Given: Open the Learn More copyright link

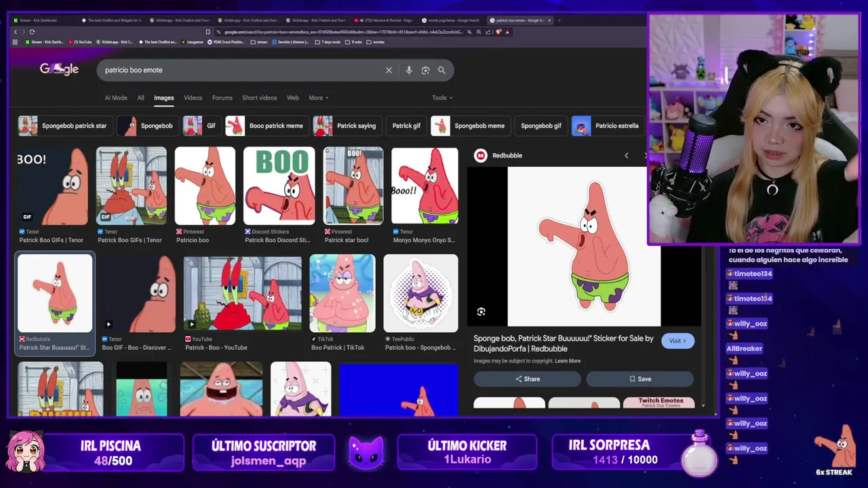Looking at the screenshot, I should [x=568, y=361].
